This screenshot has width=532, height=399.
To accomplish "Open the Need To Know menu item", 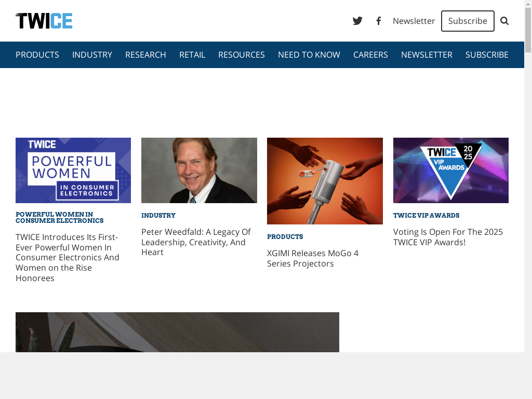I will [x=309, y=55].
